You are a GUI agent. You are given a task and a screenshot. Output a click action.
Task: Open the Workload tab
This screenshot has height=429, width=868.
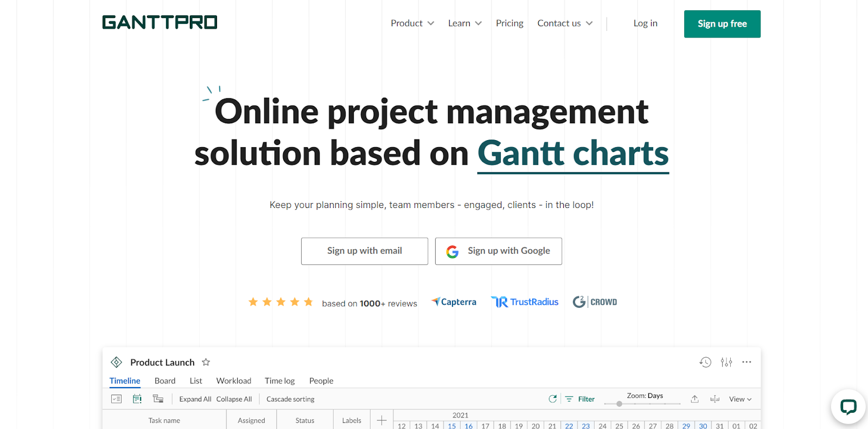pos(234,381)
